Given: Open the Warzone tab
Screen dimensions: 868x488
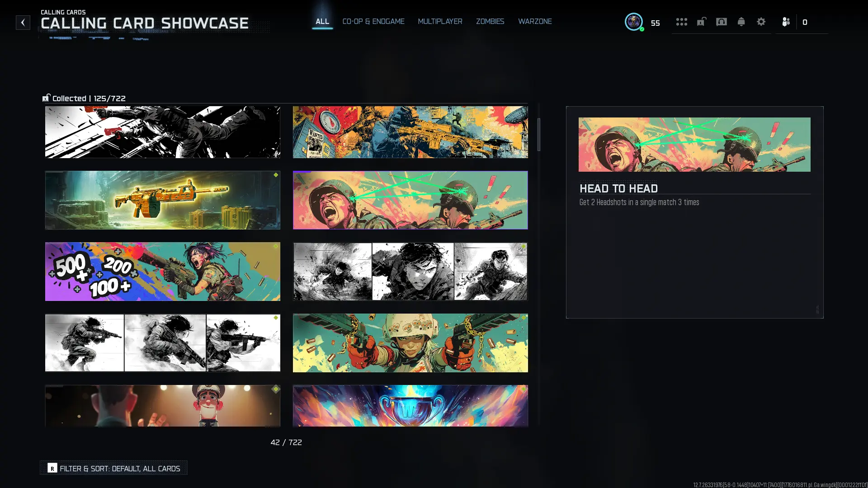Looking at the screenshot, I should tap(534, 22).
